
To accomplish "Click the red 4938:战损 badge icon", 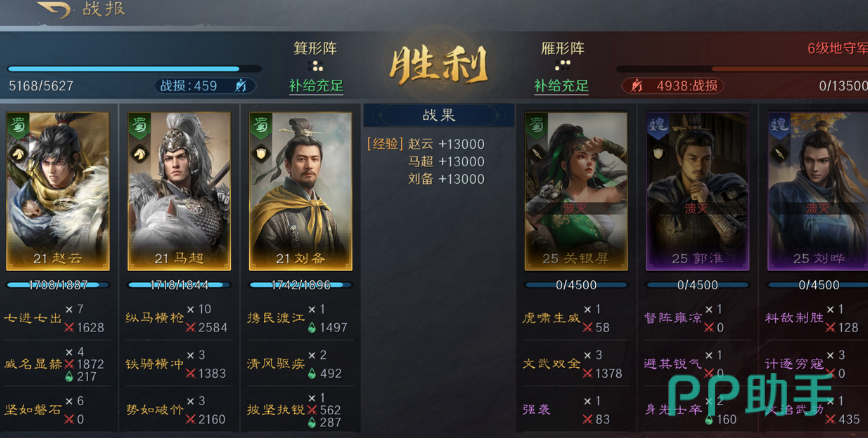I will click(637, 86).
